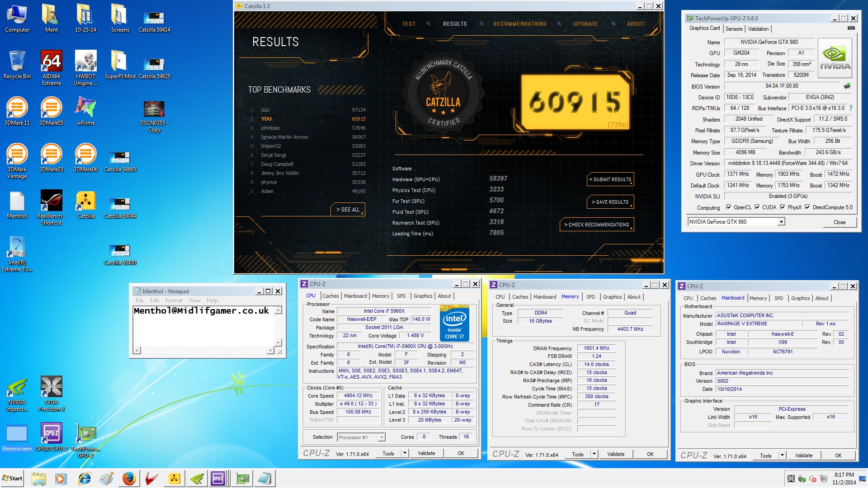This screenshot has height=488, width=868.
Task: Open the RealBench Shortcut icon
Action: 51,207
